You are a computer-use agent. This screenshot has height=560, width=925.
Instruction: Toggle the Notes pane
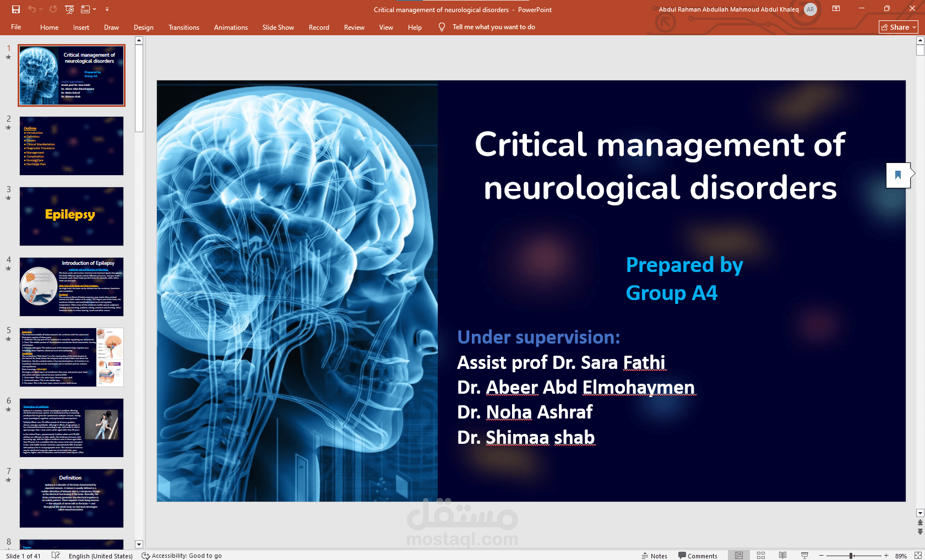point(655,556)
